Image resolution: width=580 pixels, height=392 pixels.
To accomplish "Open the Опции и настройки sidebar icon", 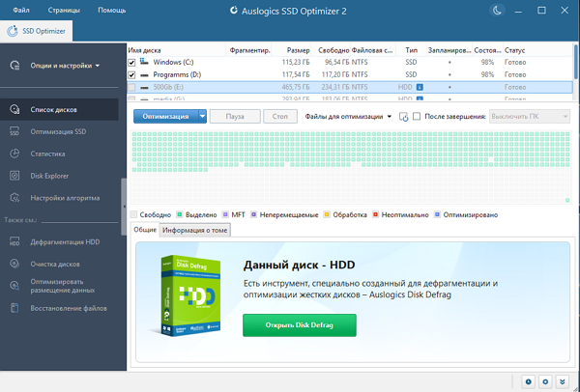I will [14, 66].
